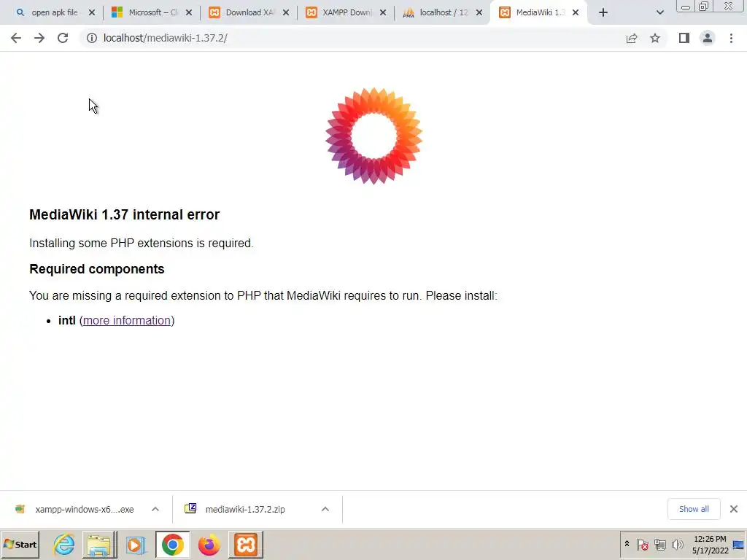Click the bold 'intl' extension name
The width and height of the screenshot is (747, 560).
point(66,321)
